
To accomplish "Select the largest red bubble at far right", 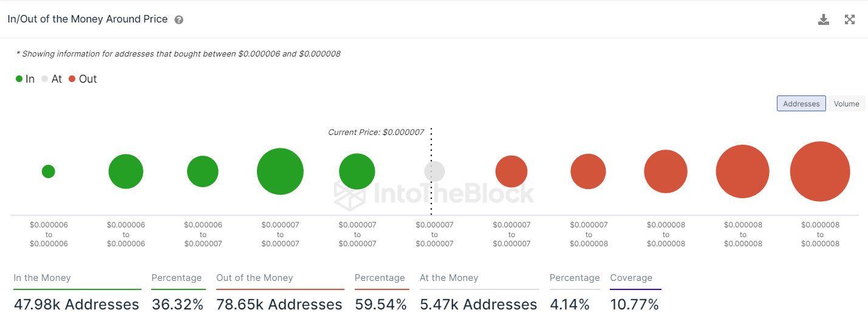I will click(x=819, y=171).
